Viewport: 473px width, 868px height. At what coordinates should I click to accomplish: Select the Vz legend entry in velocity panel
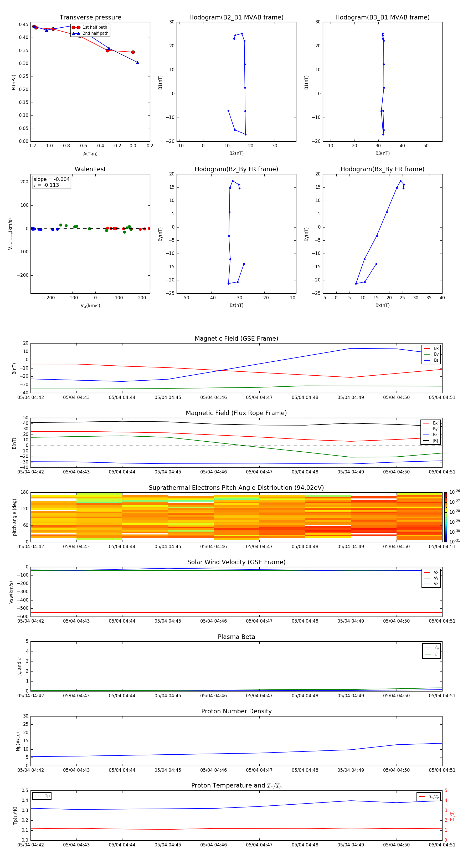tap(431, 584)
